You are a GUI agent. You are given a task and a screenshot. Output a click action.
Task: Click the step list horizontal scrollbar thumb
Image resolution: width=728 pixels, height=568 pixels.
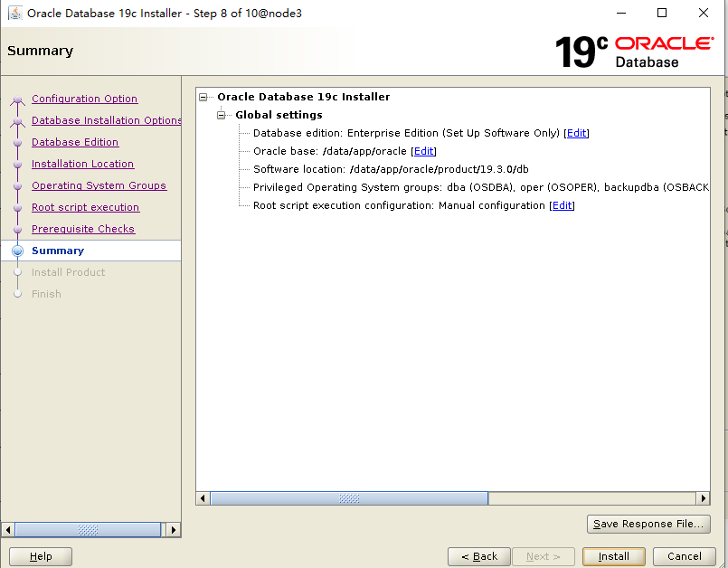pyautogui.click(x=88, y=529)
